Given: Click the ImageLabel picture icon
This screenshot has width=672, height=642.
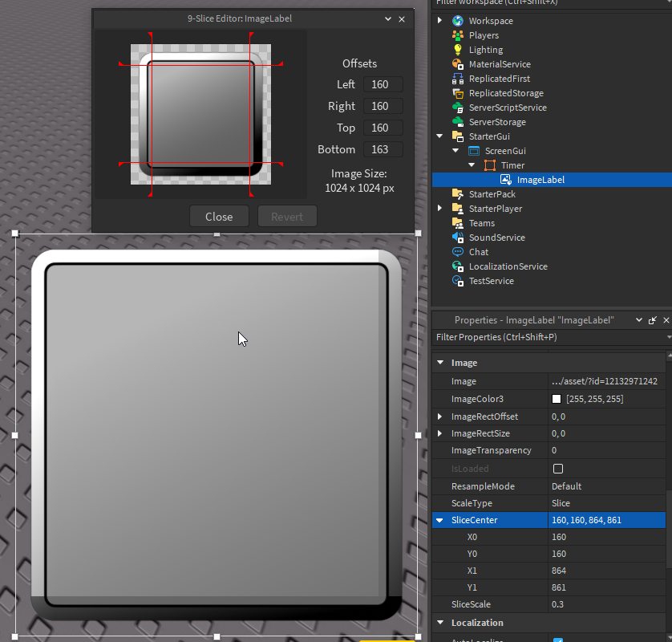Looking at the screenshot, I should pyautogui.click(x=506, y=180).
